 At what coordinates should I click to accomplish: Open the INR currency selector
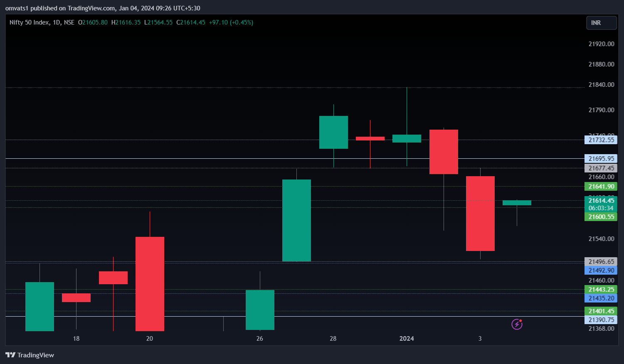[x=601, y=23]
